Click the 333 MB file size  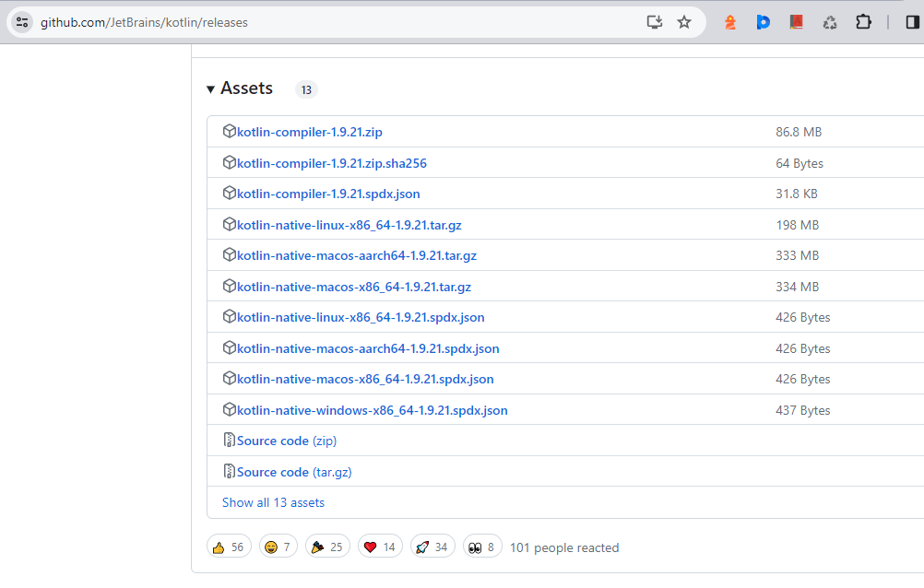(x=798, y=255)
